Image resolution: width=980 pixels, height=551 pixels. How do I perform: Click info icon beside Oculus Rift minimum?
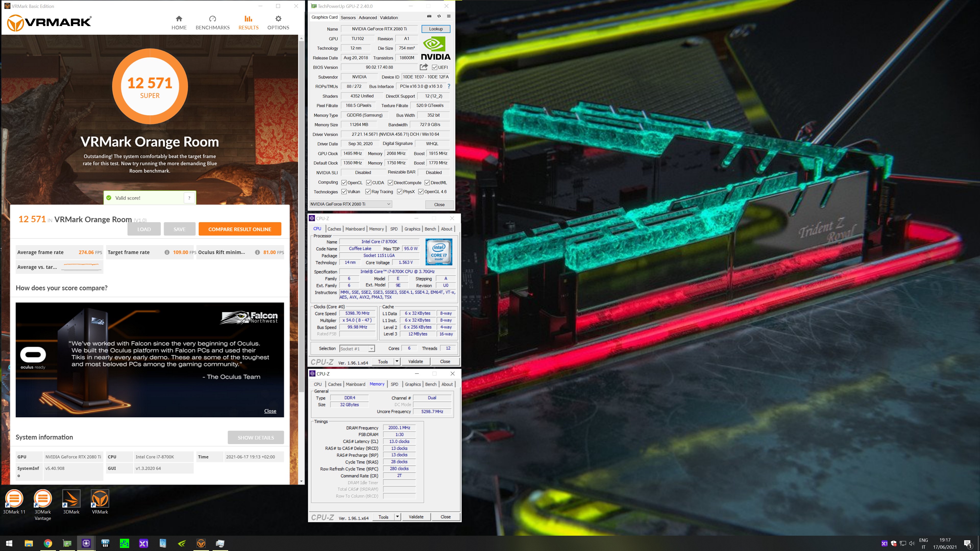[257, 253]
